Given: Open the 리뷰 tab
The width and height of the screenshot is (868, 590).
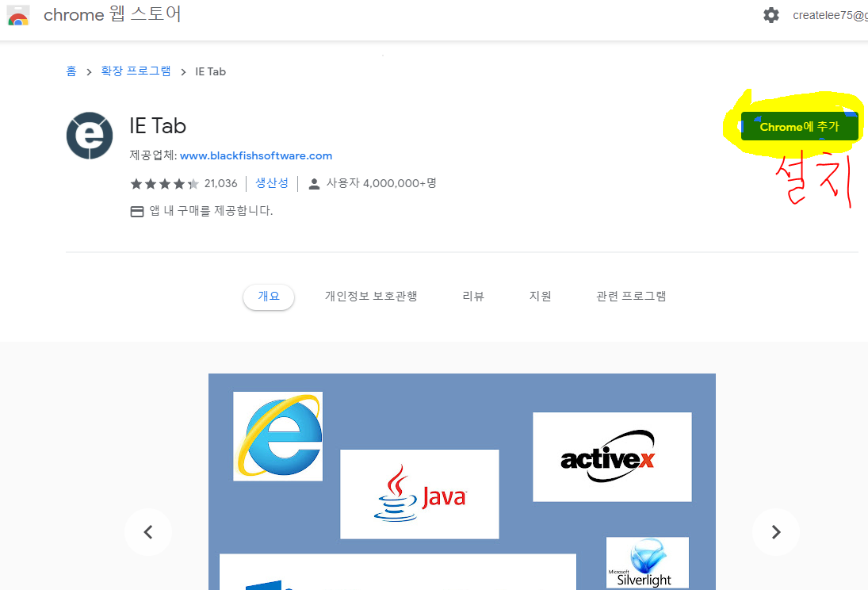Looking at the screenshot, I should tap(473, 297).
